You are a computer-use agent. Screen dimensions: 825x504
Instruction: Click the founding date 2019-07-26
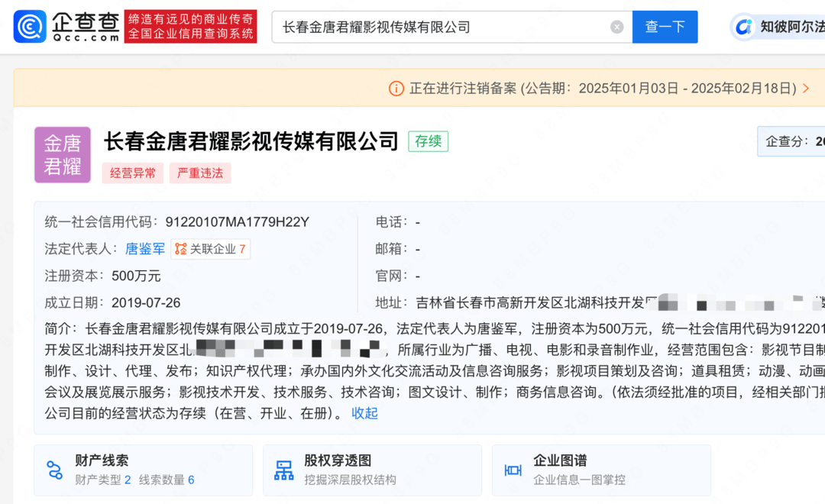tap(146, 302)
